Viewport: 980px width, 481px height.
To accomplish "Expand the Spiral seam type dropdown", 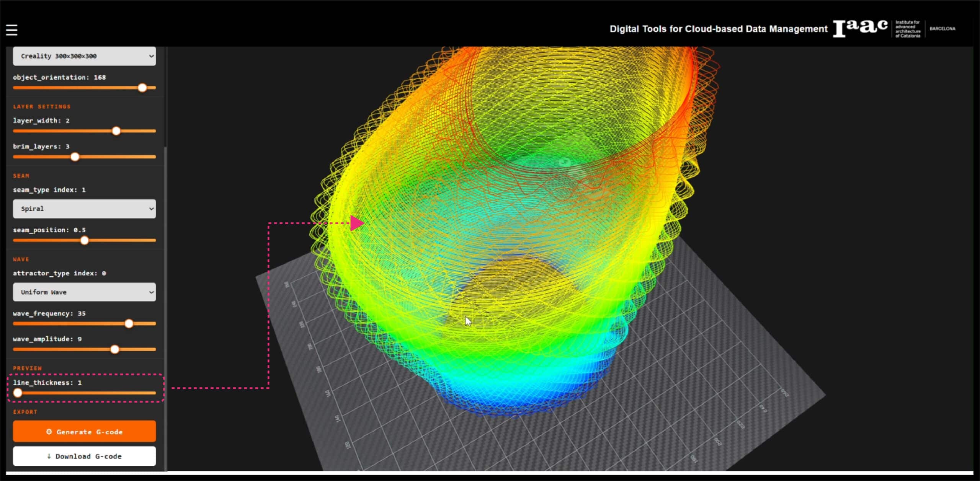I will click(84, 209).
